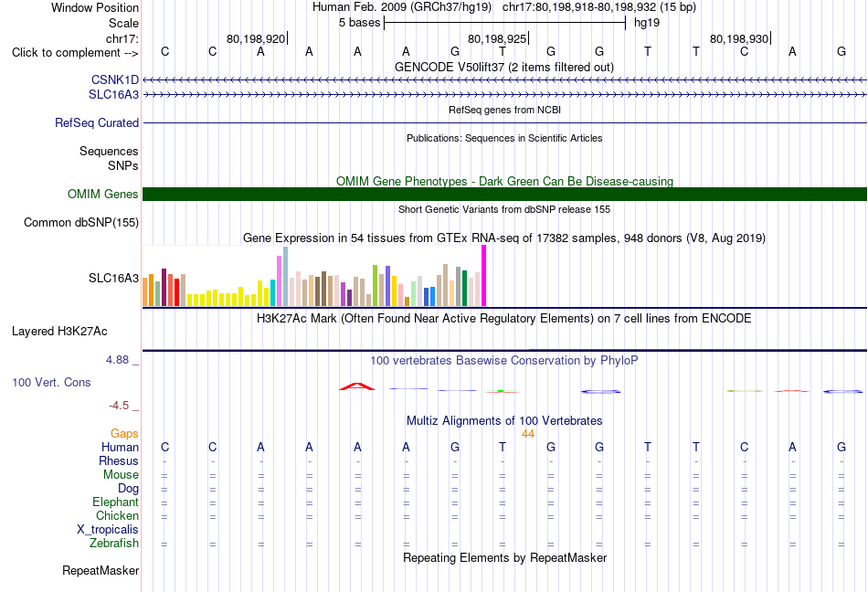The height and width of the screenshot is (592, 868).
Task: Open OMIM Gene Phenotypes track title
Action: [x=504, y=181]
